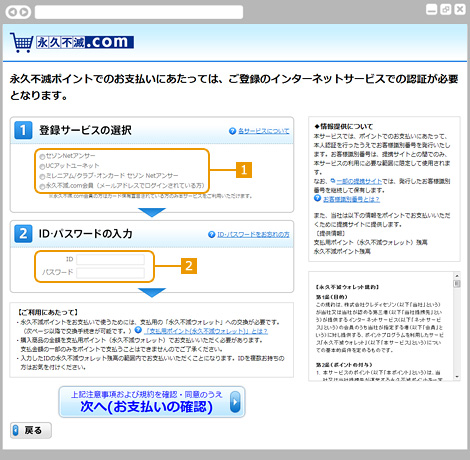Select the セゾンNetアンサー radio button

click(x=42, y=156)
